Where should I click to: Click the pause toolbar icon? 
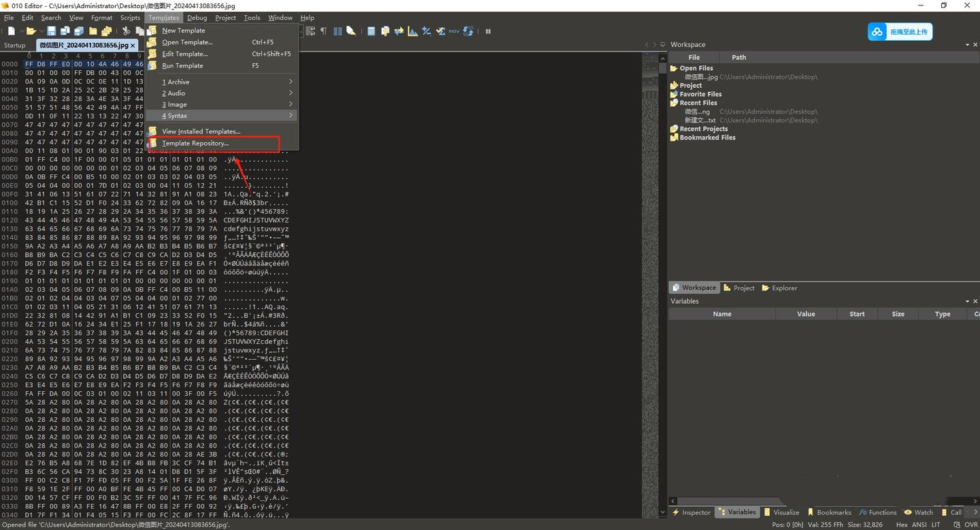488,31
